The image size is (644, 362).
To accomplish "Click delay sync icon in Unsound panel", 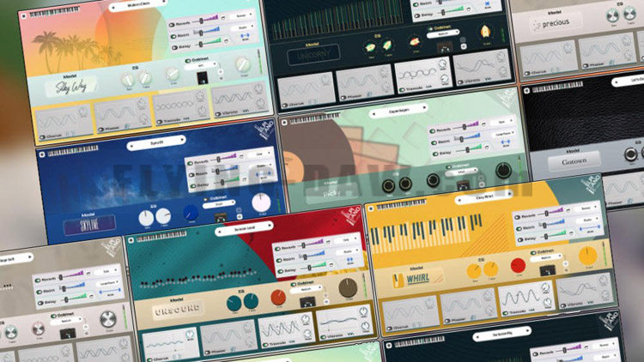I will click(x=331, y=265).
